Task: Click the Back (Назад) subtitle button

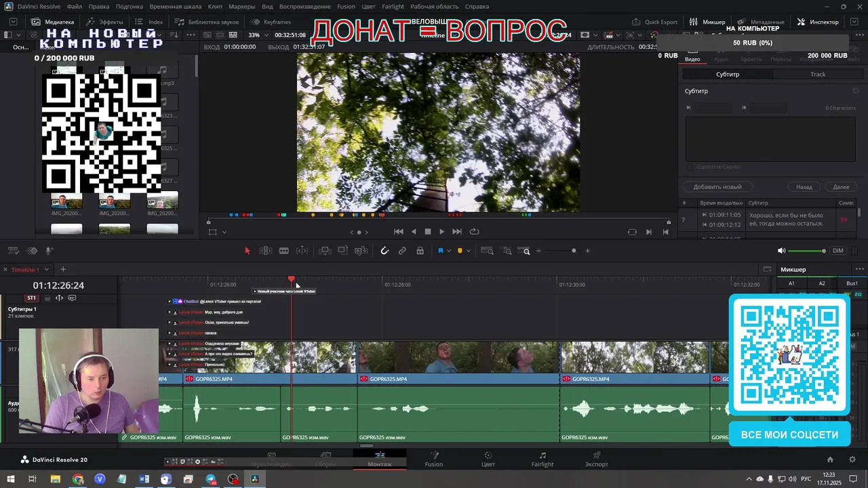Action: 804,186
